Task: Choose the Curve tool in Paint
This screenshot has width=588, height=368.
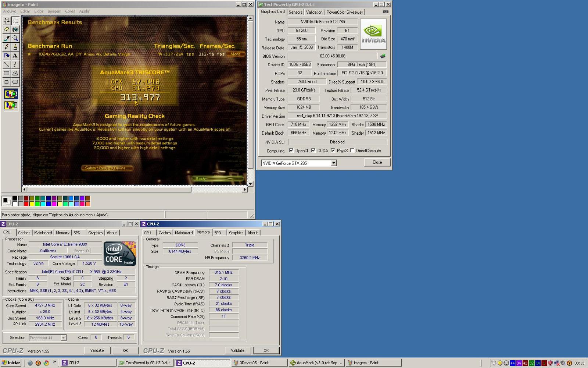Action: [15, 64]
